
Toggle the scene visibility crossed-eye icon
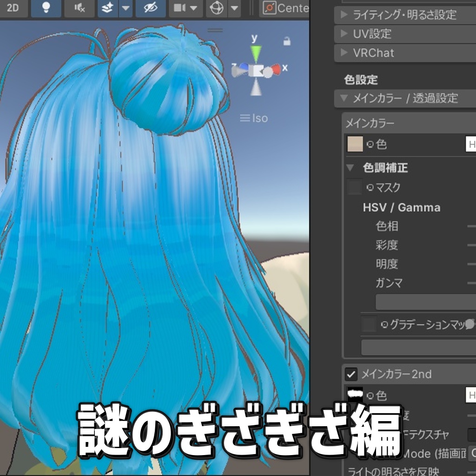click(150, 8)
